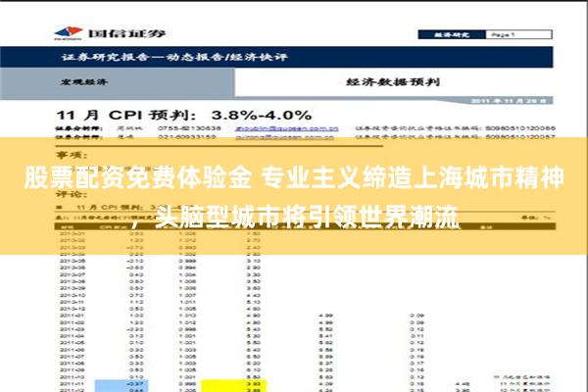Click the yellow highlighted cell in the 2011-11 row
The height and width of the screenshot is (392, 588).
coord(233,384)
